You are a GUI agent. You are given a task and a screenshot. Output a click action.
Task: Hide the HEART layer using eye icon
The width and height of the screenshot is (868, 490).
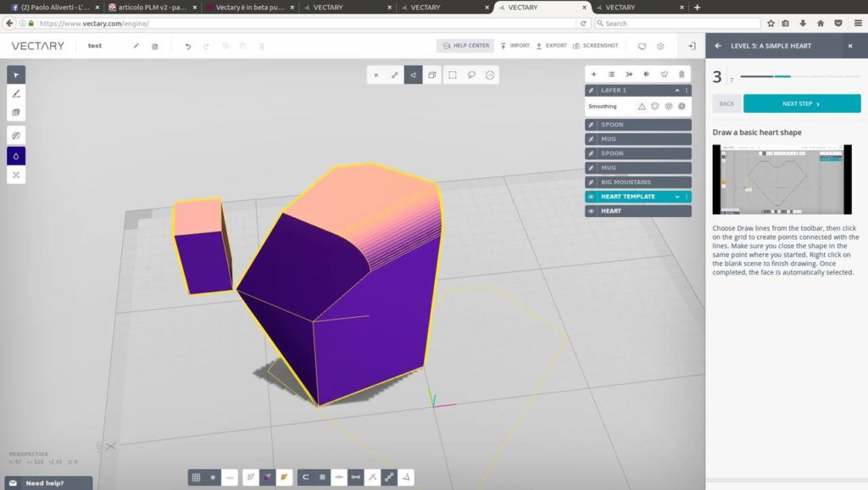(x=592, y=211)
